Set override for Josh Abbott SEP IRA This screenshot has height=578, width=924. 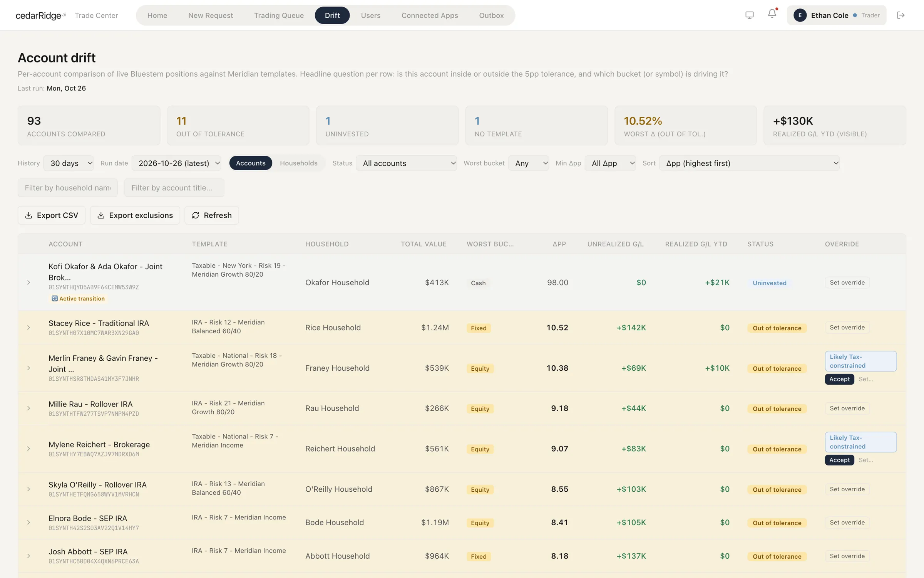click(847, 556)
